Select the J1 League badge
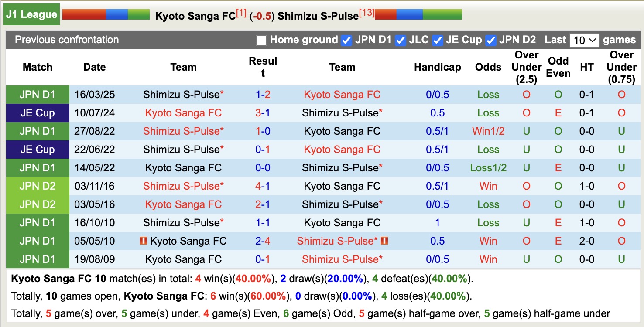This screenshot has width=644, height=327. point(31,14)
